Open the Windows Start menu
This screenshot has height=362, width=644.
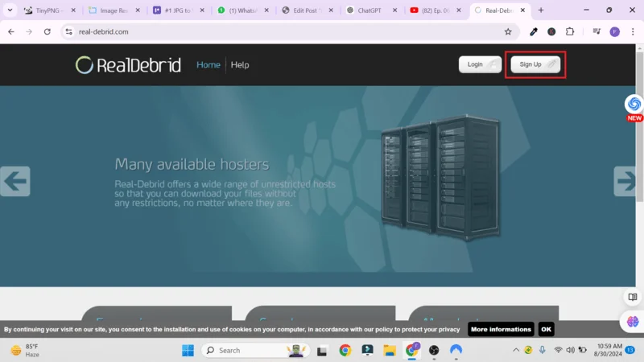[188, 350]
